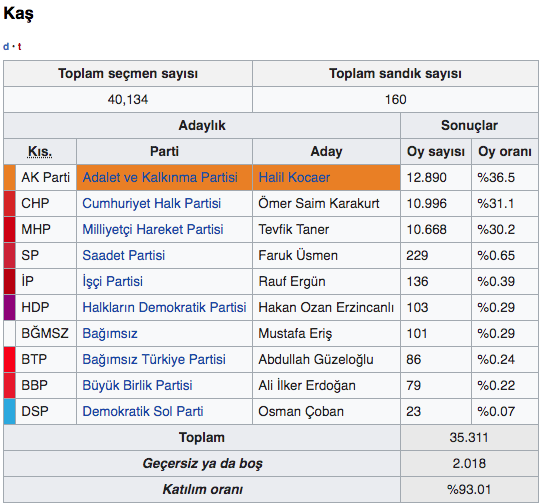Select vote count 10.996
Viewport: 539px width, 503px height.
(426, 204)
